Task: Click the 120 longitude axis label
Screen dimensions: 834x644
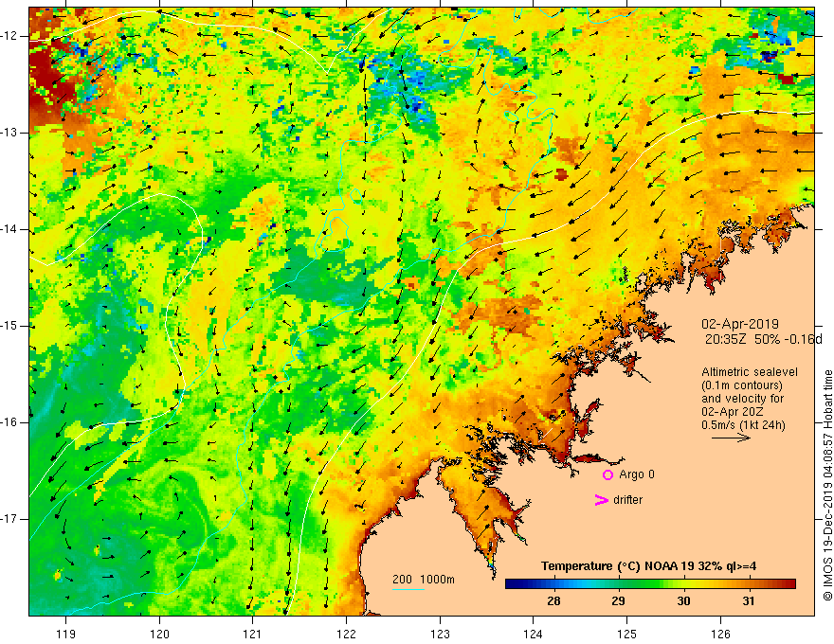Action: (159, 634)
